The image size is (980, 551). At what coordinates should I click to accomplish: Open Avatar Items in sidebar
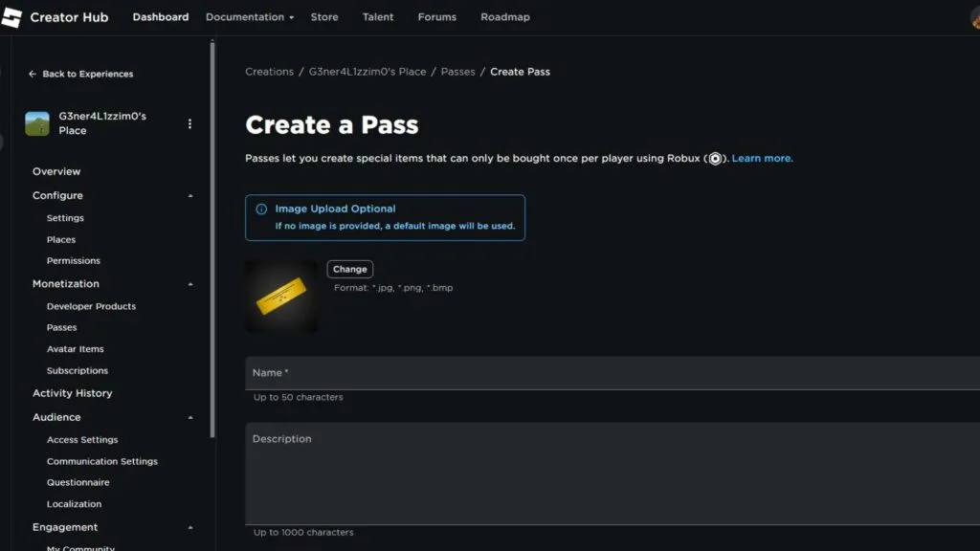click(75, 349)
